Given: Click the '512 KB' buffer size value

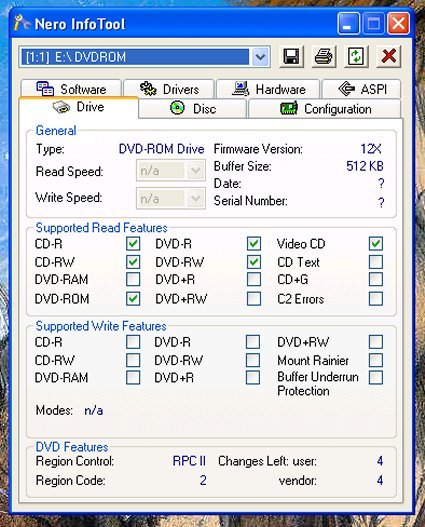Looking at the screenshot, I should coord(365,166).
